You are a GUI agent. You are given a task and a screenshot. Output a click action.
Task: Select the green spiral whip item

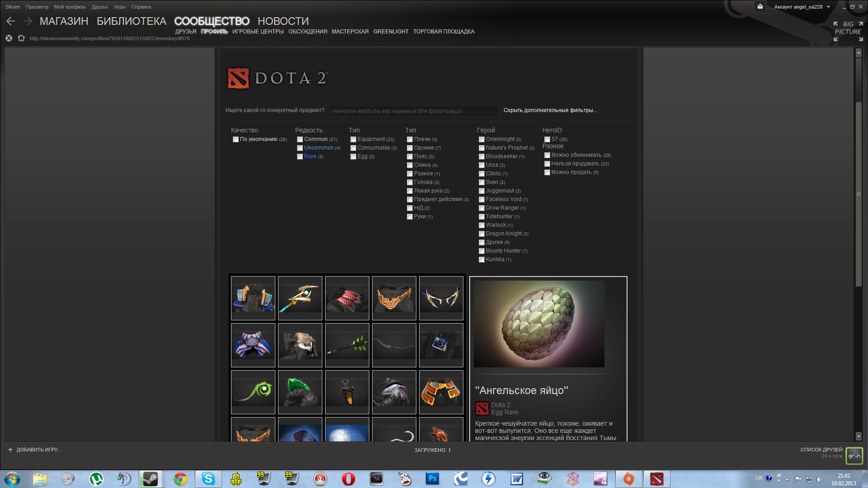253,392
